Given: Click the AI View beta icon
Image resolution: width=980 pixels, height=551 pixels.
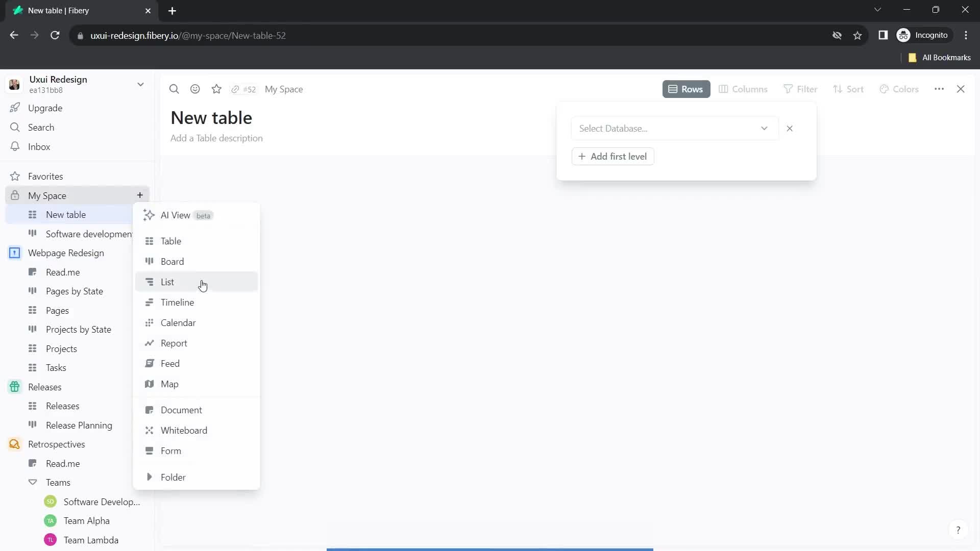Looking at the screenshot, I should pos(149,215).
